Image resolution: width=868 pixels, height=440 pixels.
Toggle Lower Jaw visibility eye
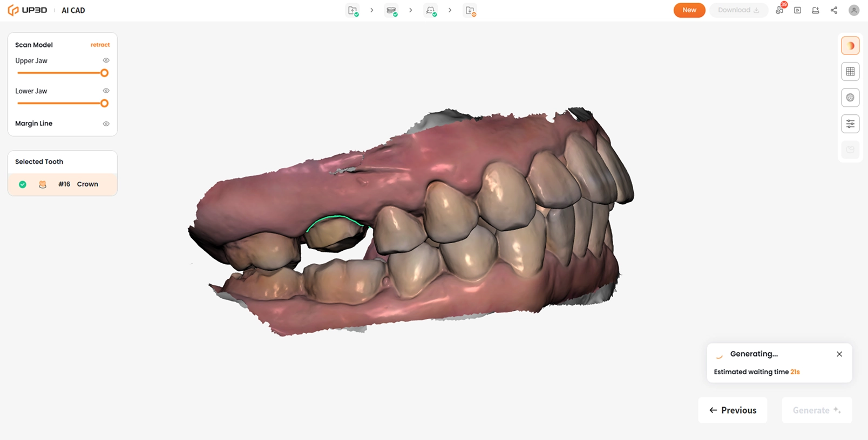(x=106, y=91)
